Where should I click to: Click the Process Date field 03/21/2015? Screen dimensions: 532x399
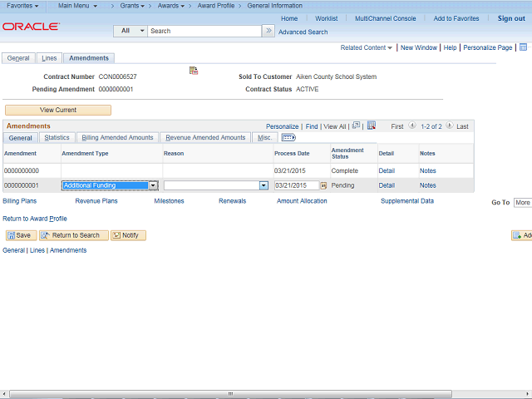[x=297, y=185]
